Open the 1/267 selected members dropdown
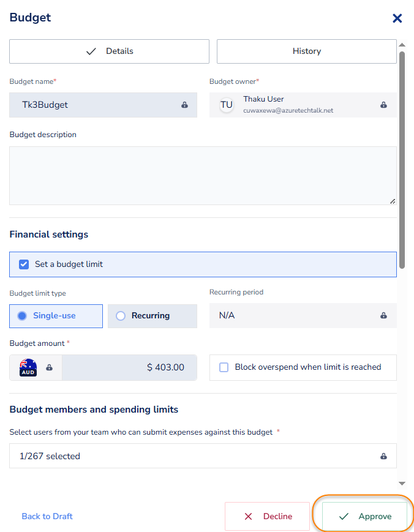This screenshot has width=414, height=532. pyautogui.click(x=196, y=456)
